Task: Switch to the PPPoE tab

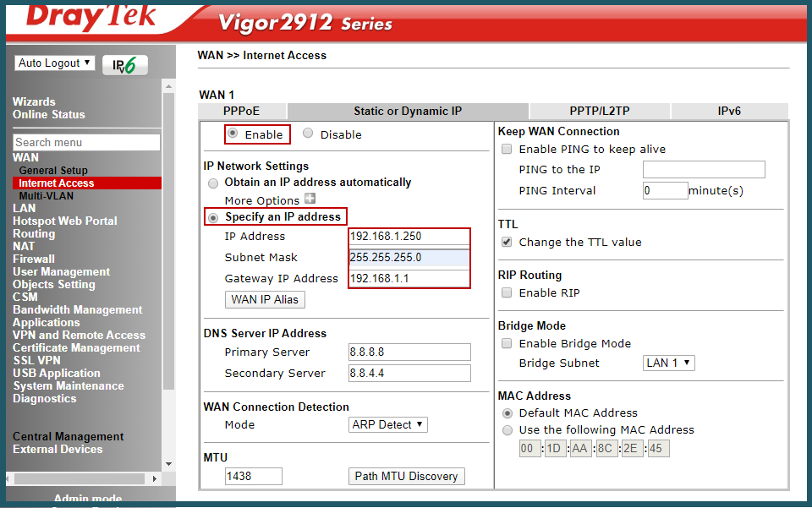Action: pos(241,112)
